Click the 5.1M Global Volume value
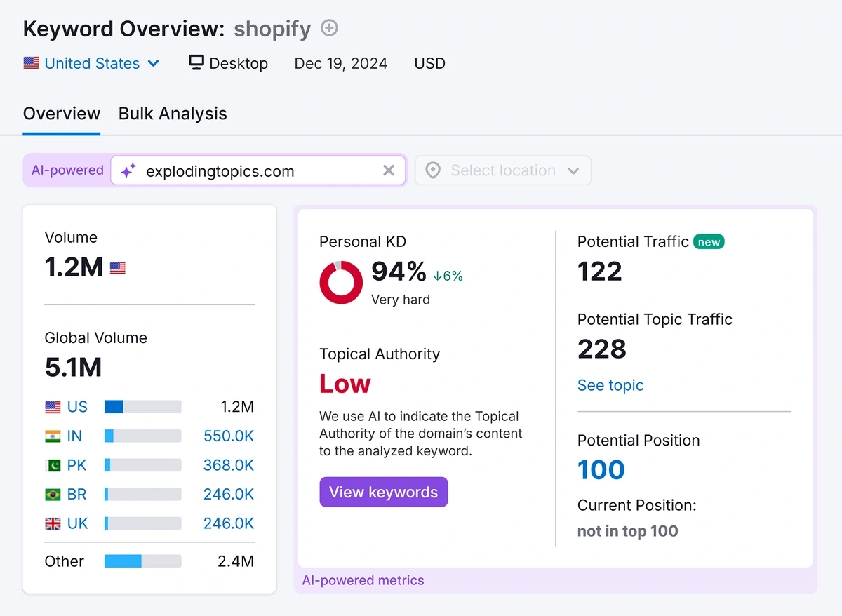 pos(73,367)
